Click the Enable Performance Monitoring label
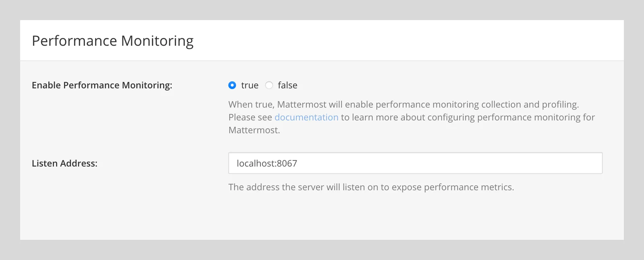Viewport: 644px width, 260px height. pos(102,85)
